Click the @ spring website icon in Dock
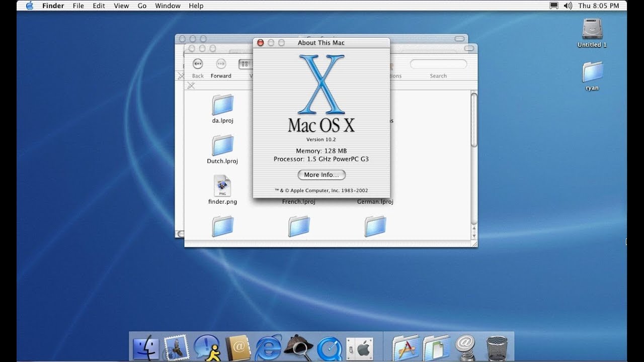This screenshot has width=644, height=362. [466, 347]
